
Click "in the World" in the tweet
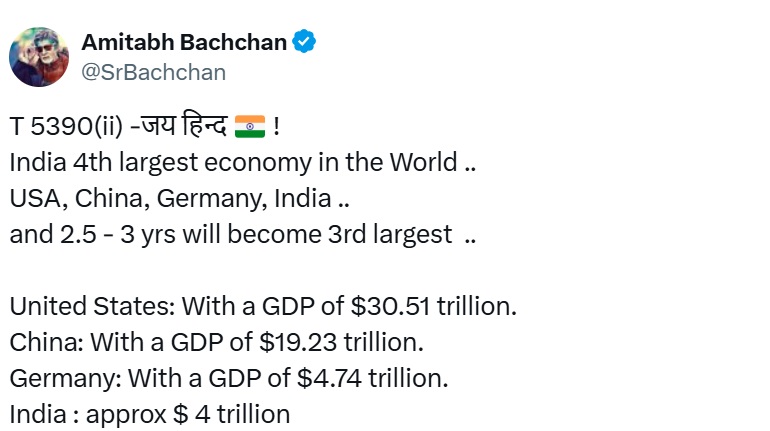[388, 163]
